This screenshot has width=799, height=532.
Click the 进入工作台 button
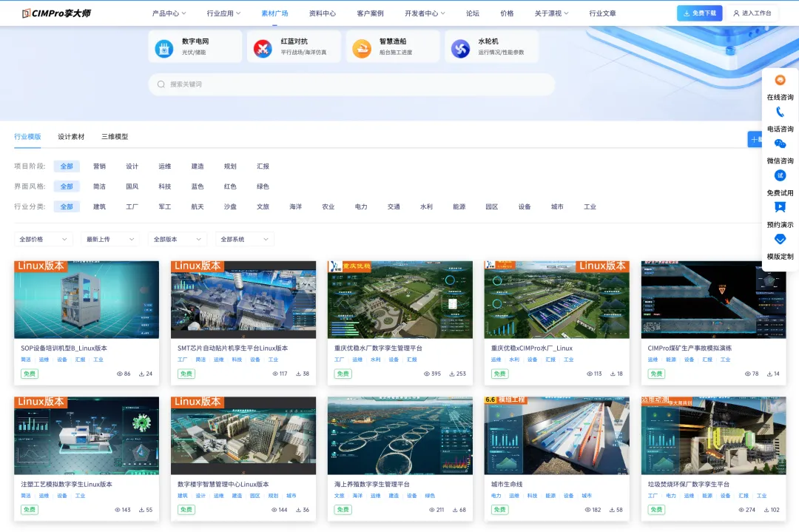pos(752,13)
